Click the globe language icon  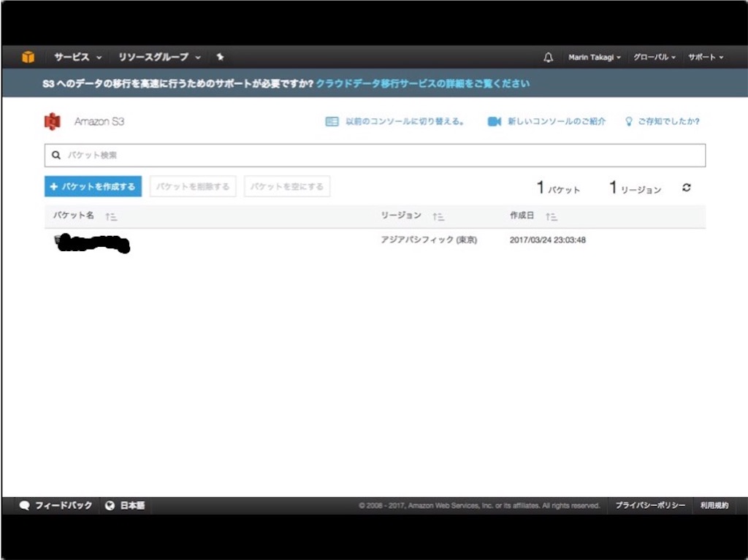pos(110,506)
